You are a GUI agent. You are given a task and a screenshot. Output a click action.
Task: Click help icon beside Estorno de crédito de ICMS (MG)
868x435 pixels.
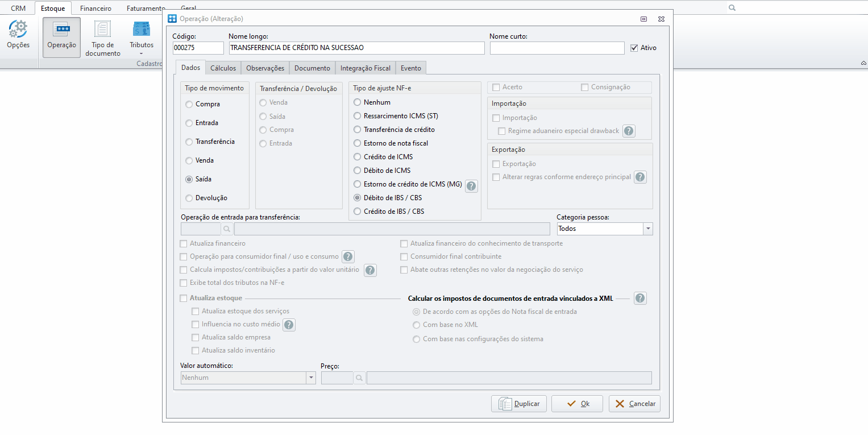[471, 185]
